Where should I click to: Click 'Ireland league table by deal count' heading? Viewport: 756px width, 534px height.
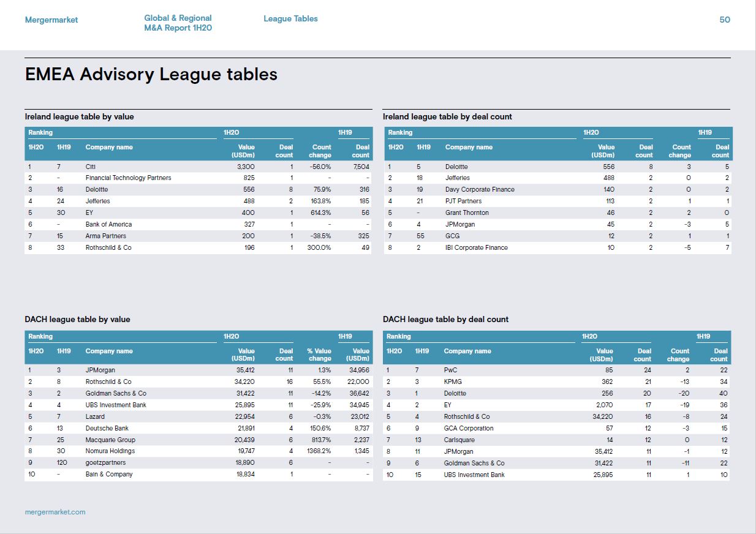[447, 116]
